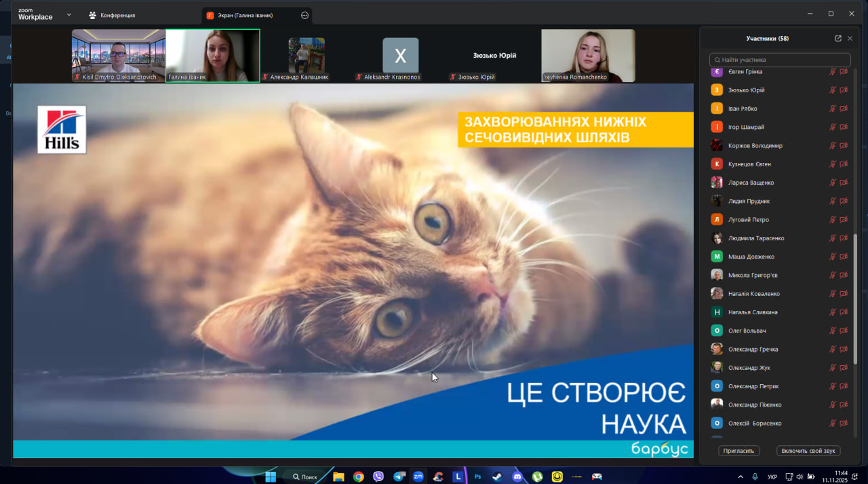868x484 pixels.
Task: Expand the Zoom Workplace dropdown arrow
Action: tap(68, 14)
